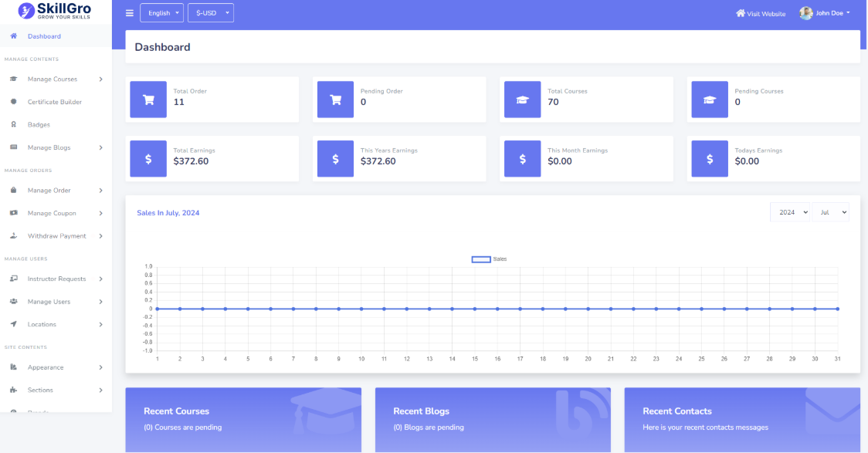The image size is (868, 453).
Task: Click the SkillGro logo
Action: (x=55, y=12)
